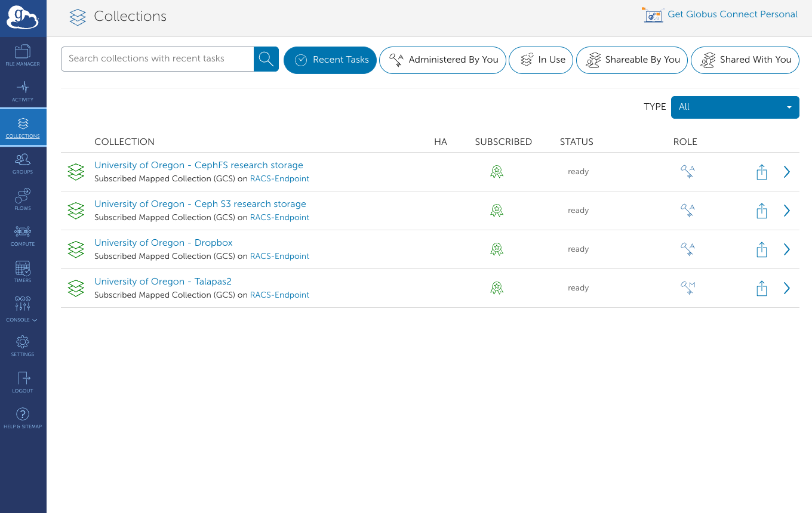This screenshot has height=513, width=812.
Task: Open the Compute section
Action: click(x=23, y=234)
